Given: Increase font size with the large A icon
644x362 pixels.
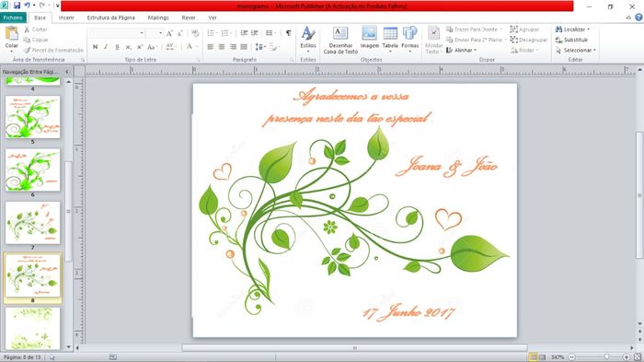Looking at the screenshot, I should (169, 33).
